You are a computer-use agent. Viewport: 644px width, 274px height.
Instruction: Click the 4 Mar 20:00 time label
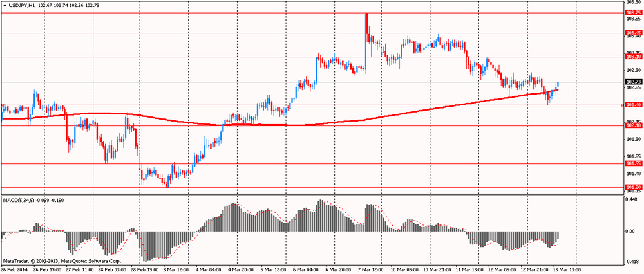pyautogui.click(x=240, y=270)
